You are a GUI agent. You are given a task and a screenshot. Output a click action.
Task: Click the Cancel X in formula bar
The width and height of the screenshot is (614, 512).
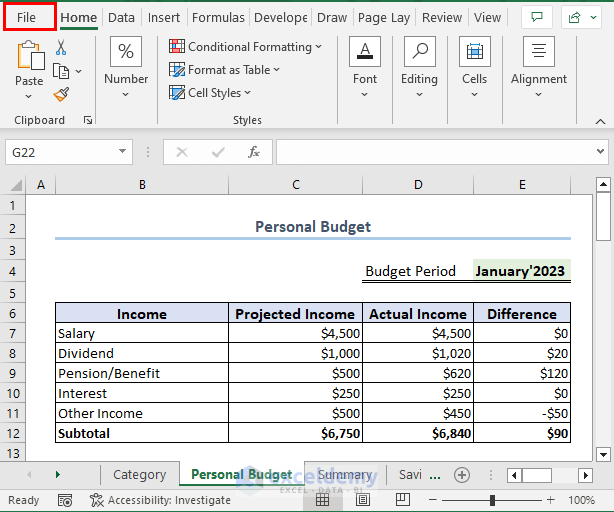[182, 152]
